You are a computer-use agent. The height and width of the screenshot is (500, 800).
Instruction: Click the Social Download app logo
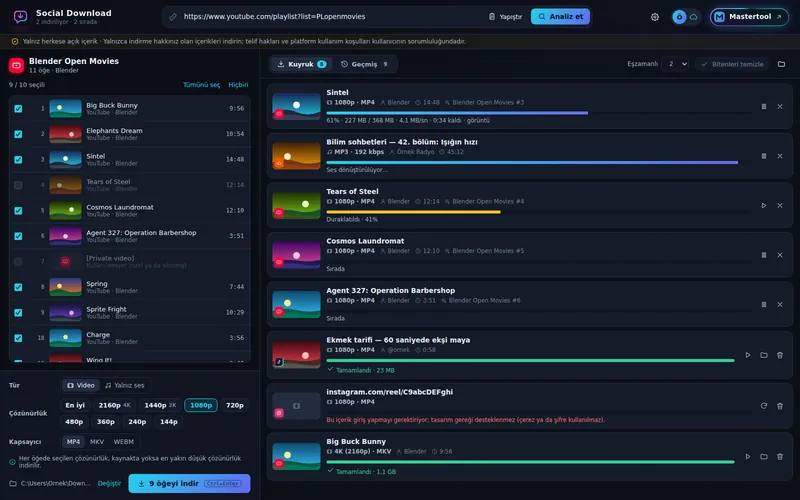click(x=20, y=17)
